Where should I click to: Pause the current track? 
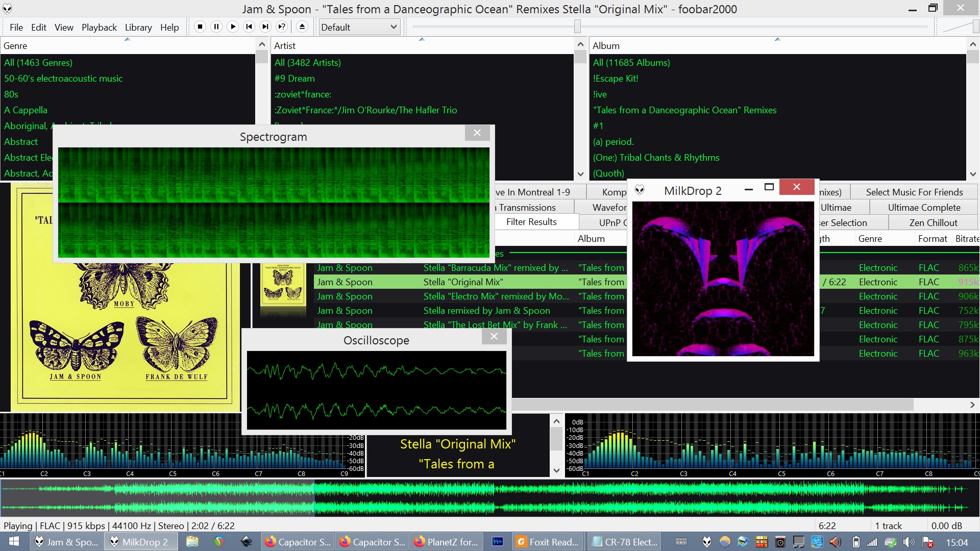pyautogui.click(x=216, y=27)
